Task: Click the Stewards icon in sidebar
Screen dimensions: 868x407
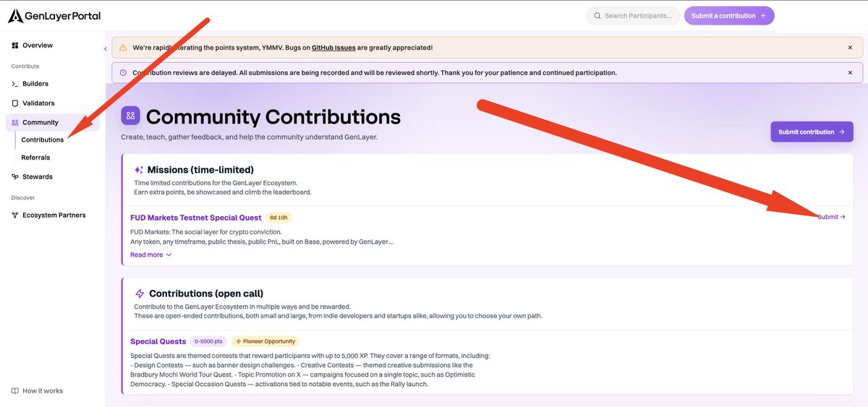Action: pyautogui.click(x=15, y=177)
